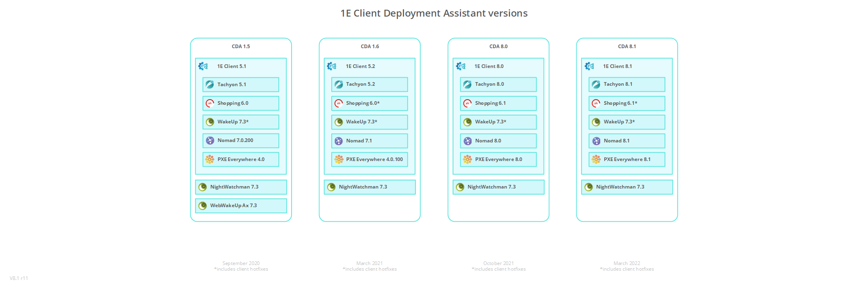Image resolution: width=868 pixels, height=299 pixels.
Task: Click the NightWatchman 7.3 icon in CDA 8.1
Action: point(589,187)
